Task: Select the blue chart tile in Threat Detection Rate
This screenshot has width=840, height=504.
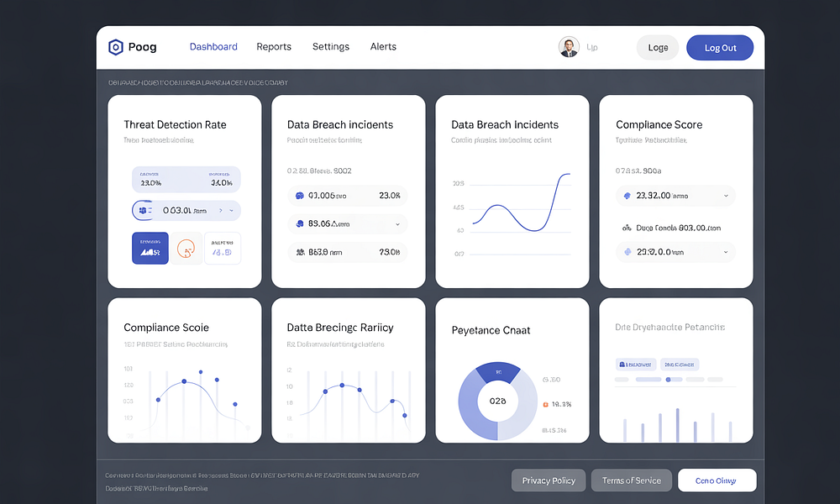Action: (x=150, y=249)
